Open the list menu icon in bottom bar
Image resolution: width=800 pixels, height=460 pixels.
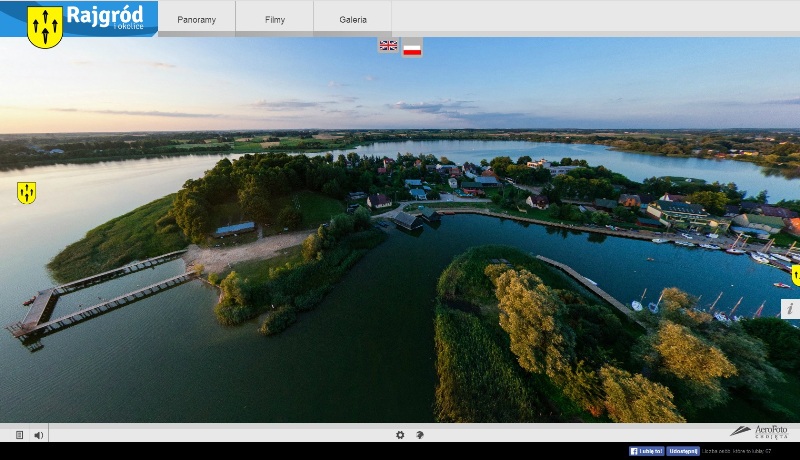click(19, 435)
